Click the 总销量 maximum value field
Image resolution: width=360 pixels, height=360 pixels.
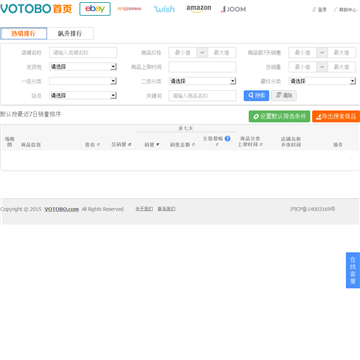342,67
